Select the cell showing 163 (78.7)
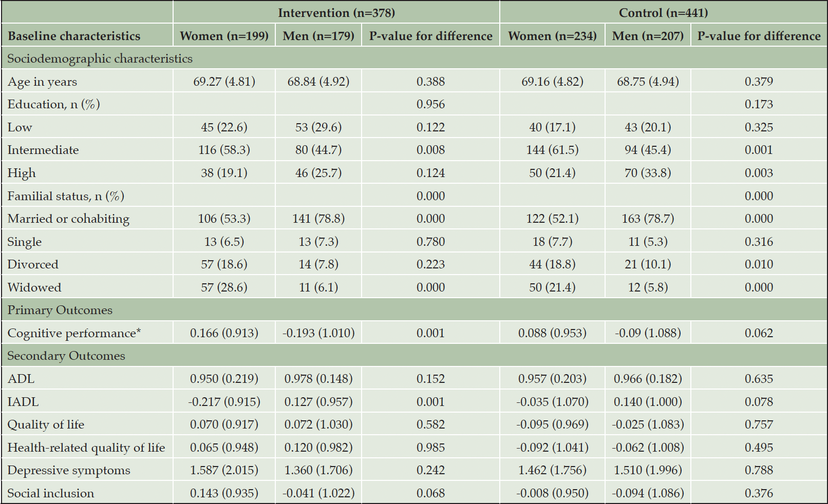This screenshot has height=504, width=828. (648, 219)
